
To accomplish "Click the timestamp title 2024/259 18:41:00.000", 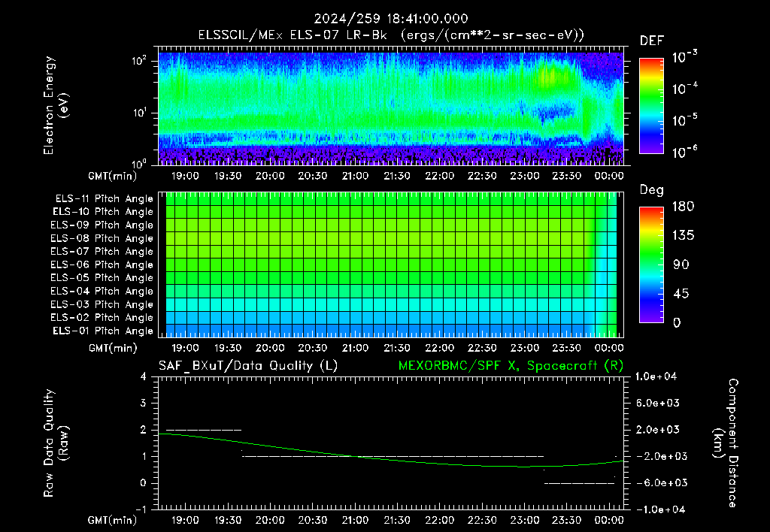I will [391, 19].
